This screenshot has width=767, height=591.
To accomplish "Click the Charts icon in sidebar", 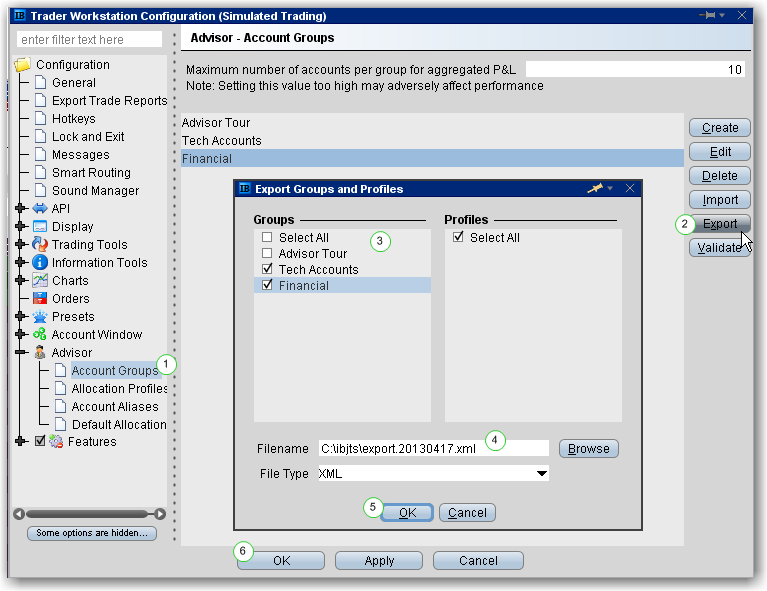I will pos(40,281).
